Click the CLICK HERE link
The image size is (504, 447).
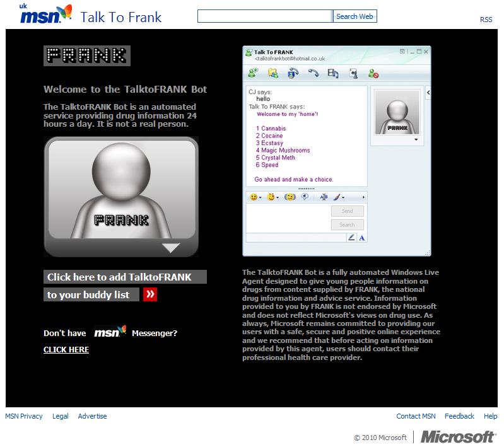66,350
